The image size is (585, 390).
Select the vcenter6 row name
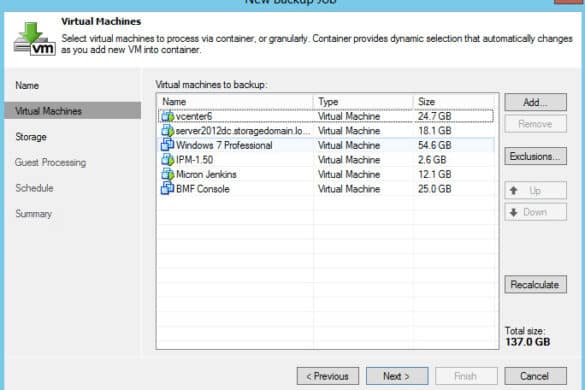click(194, 116)
